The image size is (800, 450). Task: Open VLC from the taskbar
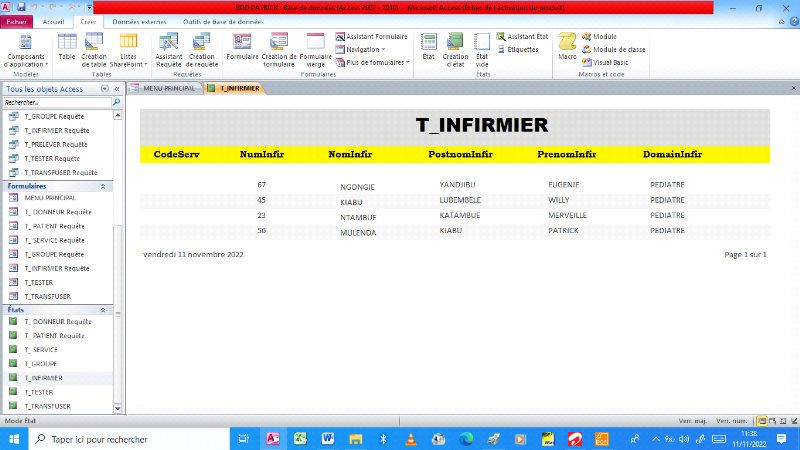410,439
